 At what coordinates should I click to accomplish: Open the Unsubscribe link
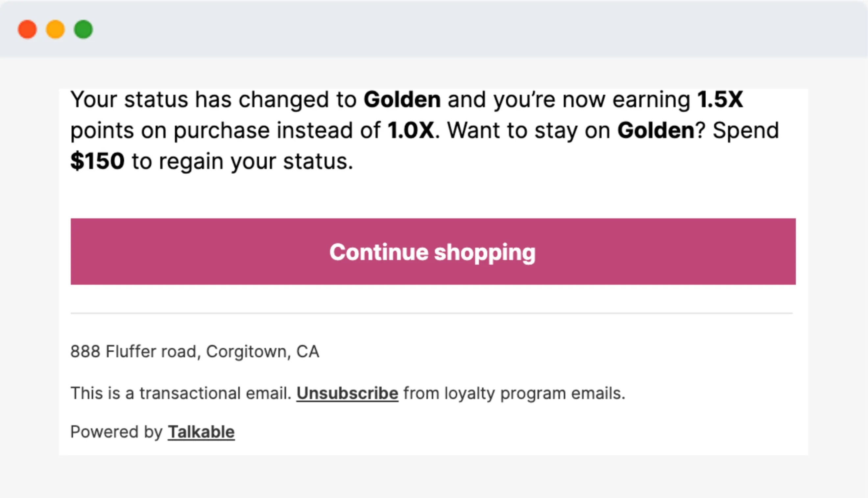[347, 393]
